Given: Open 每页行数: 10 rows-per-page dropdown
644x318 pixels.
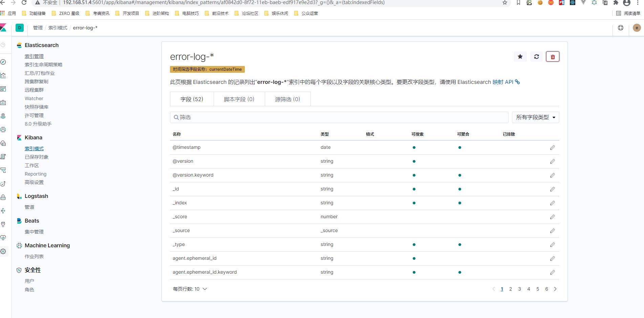Looking at the screenshot, I should [190, 289].
